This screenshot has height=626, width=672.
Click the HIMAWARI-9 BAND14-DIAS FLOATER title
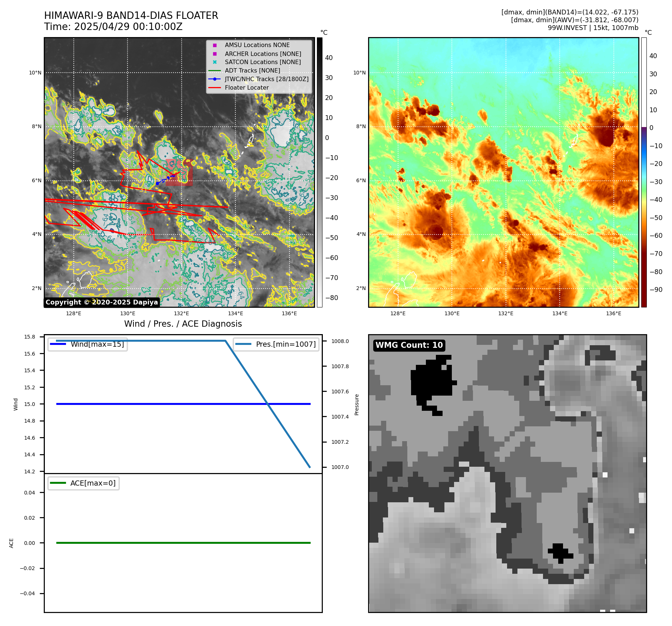click(x=131, y=16)
